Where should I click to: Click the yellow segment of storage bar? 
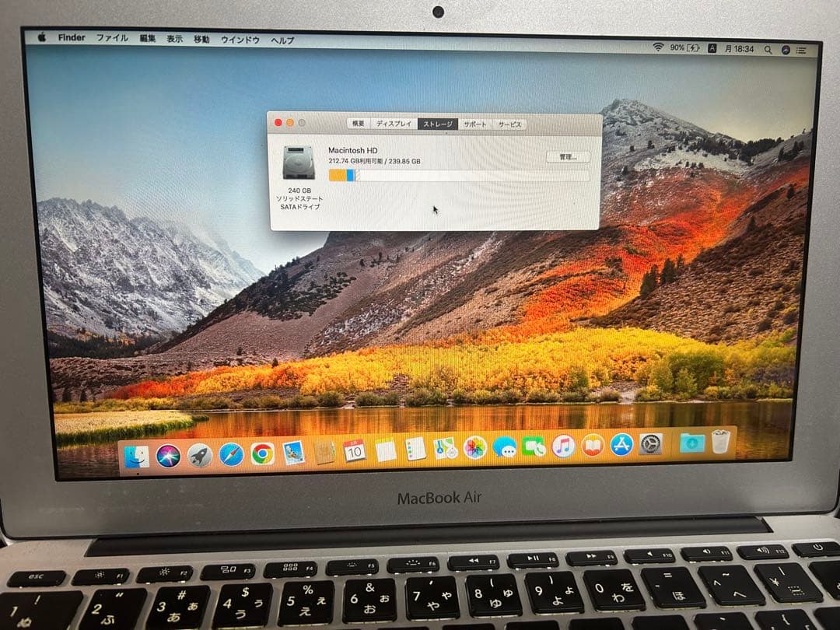(x=338, y=175)
